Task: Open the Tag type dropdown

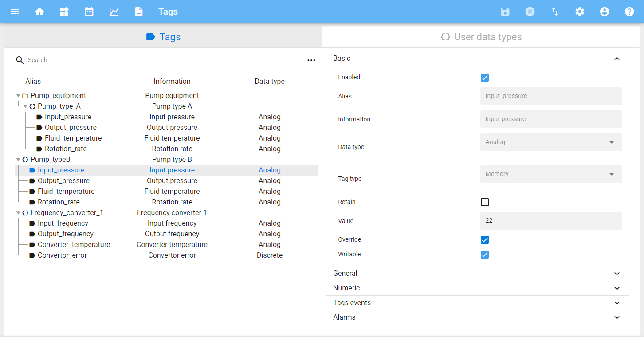Action: (551, 174)
